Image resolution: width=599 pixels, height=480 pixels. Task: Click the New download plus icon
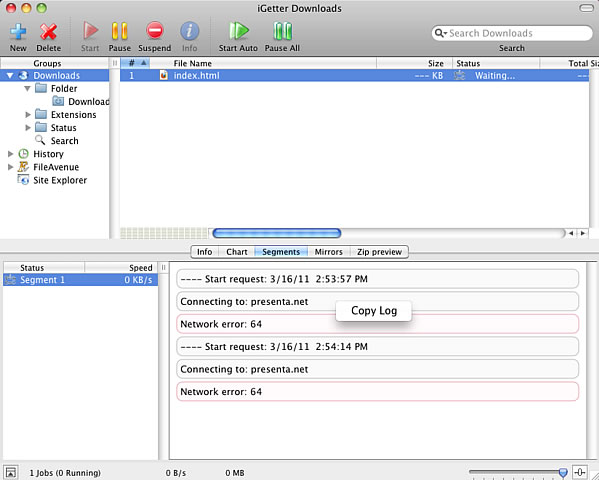point(18,31)
